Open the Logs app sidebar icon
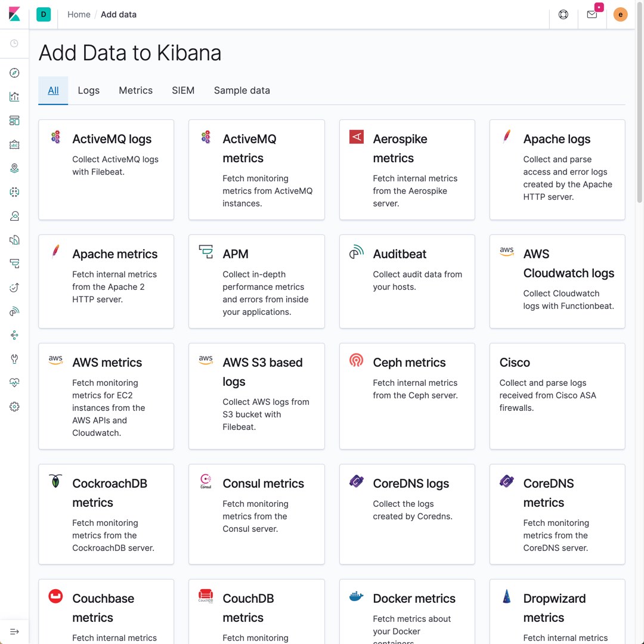This screenshot has height=644, width=644. pyautogui.click(x=14, y=240)
